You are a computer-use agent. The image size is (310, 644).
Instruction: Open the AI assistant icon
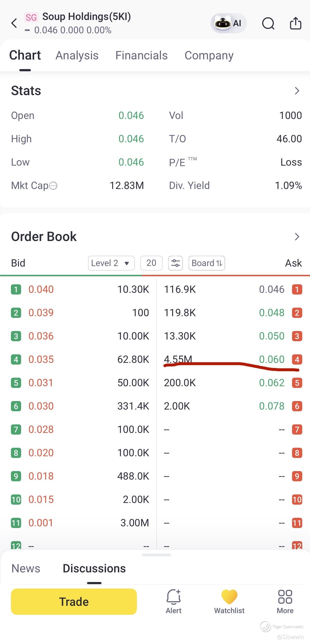point(228,23)
